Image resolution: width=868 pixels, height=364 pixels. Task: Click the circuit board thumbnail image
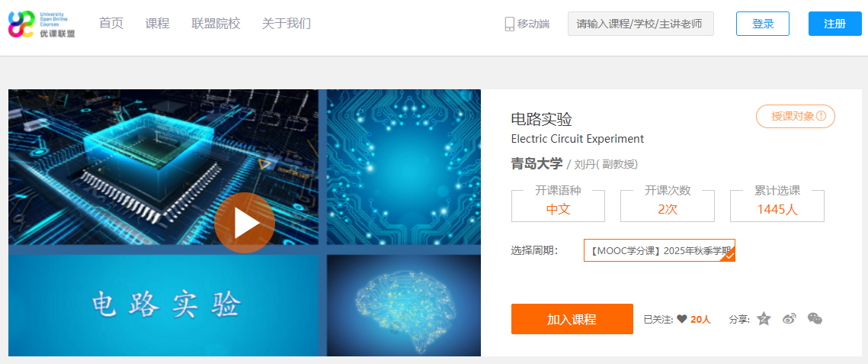pos(404,167)
